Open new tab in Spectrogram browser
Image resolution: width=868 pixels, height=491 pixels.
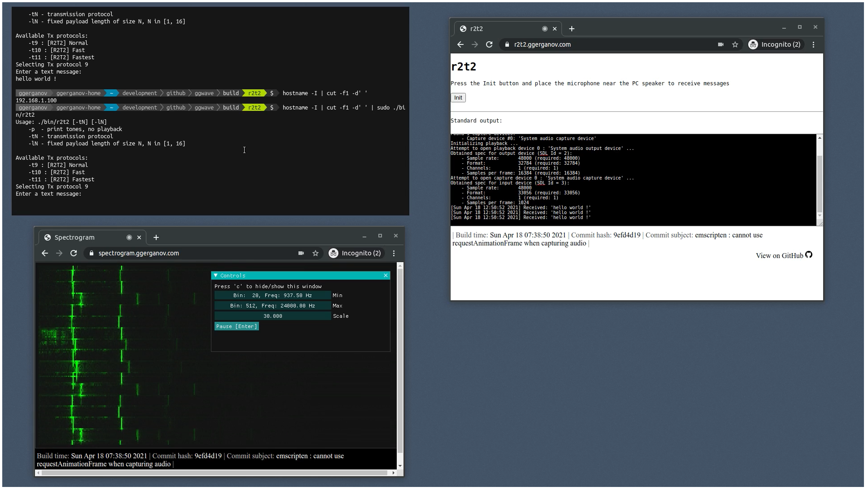[x=156, y=237]
